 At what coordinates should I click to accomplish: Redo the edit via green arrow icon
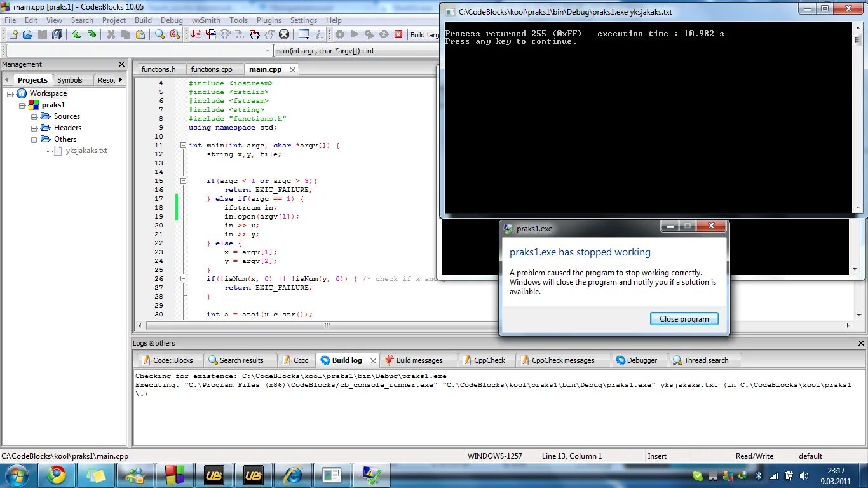click(x=92, y=34)
